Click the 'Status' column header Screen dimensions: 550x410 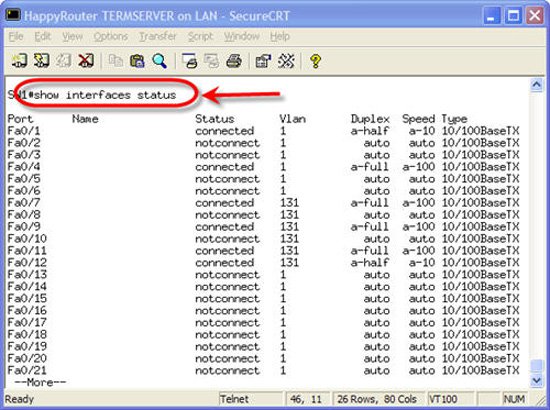tap(214, 119)
